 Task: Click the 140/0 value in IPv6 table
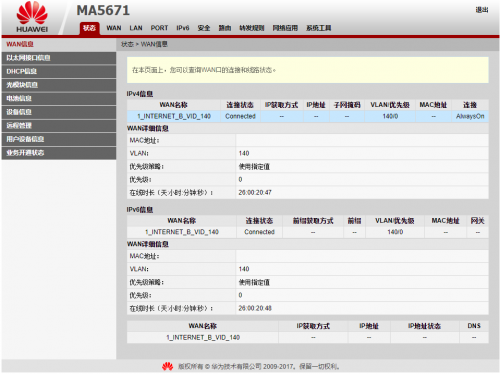395,232
